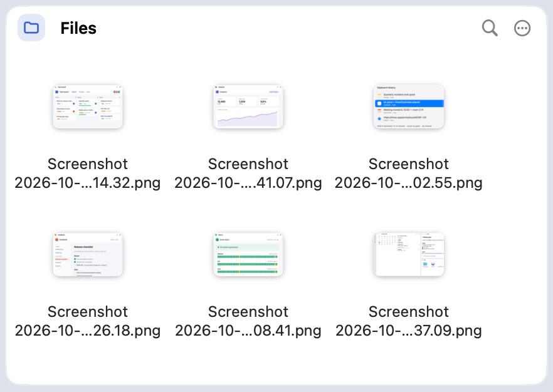Select the calendar and notes screenshot thumbnail

[x=409, y=254]
